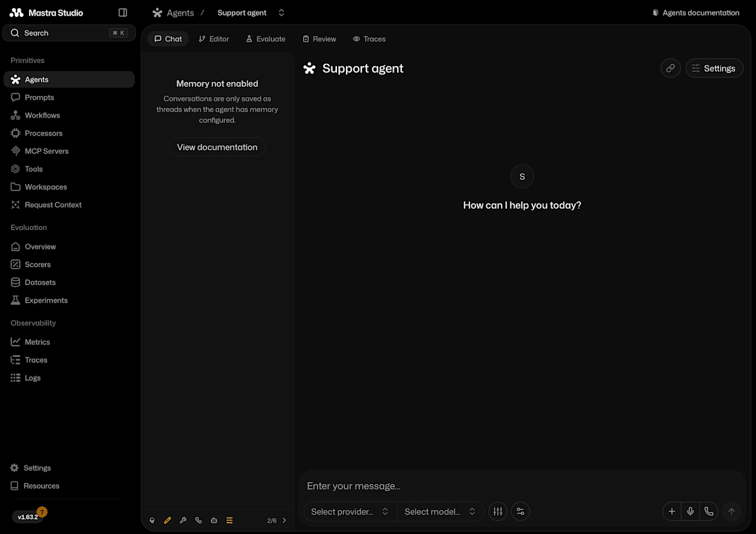Click the robot icon in the bottom strip

click(x=214, y=520)
